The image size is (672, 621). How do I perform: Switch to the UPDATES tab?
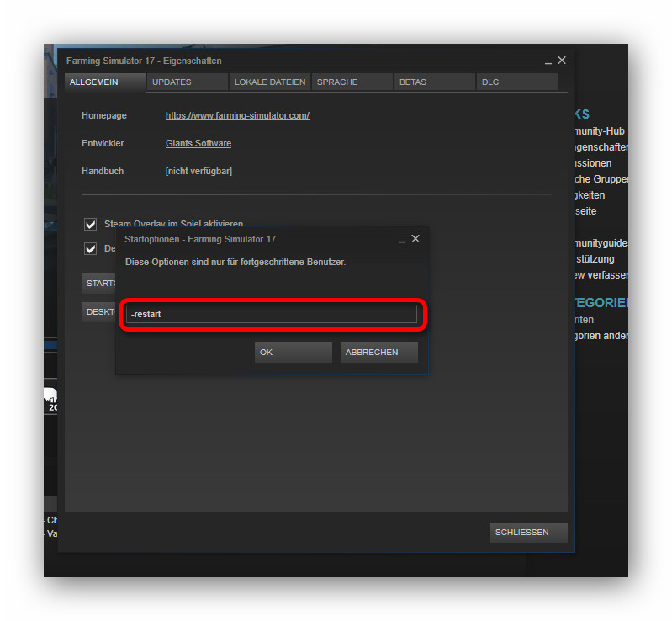point(187,82)
